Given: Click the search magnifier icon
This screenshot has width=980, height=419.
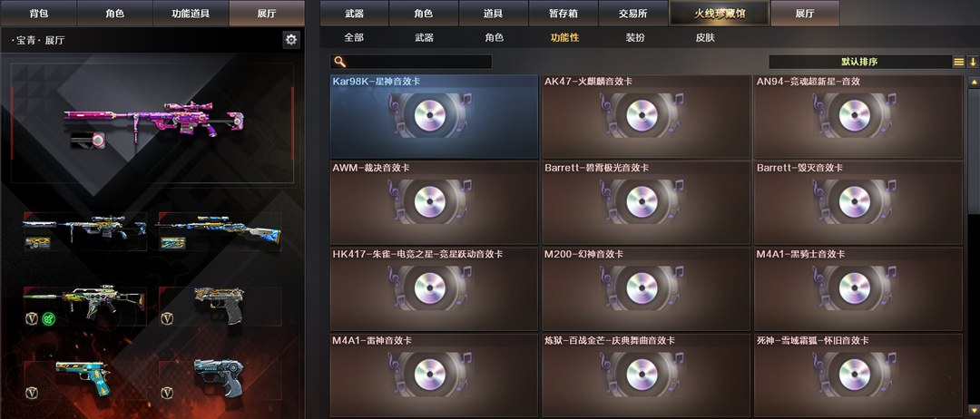Looking at the screenshot, I should pos(339,62).
